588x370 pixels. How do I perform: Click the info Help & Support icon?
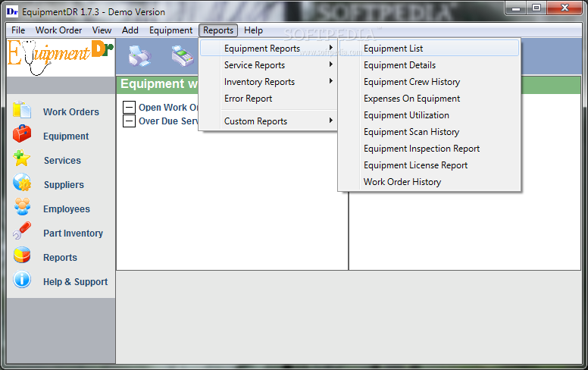pos(22,280)
